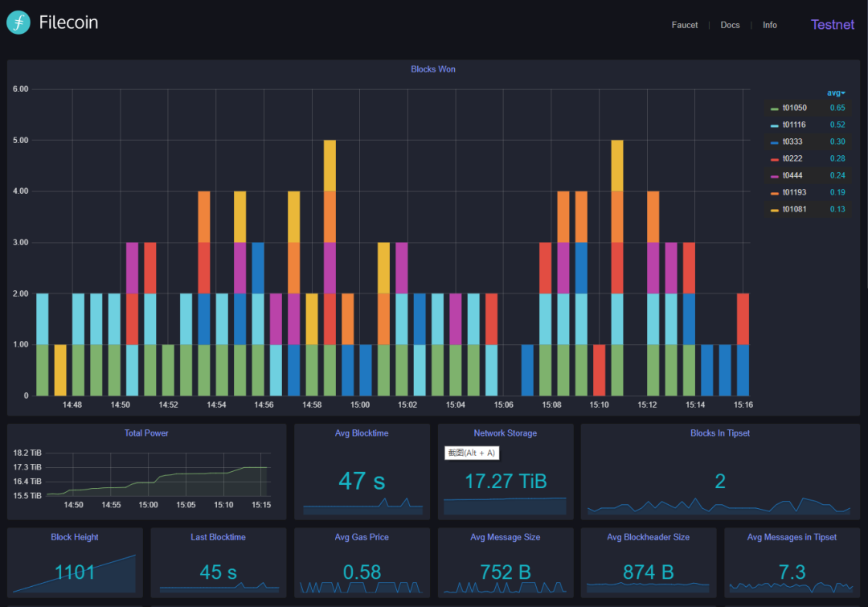Click the 17.27 TiB storage value
868x607 pixels.
tap(506, 481)
